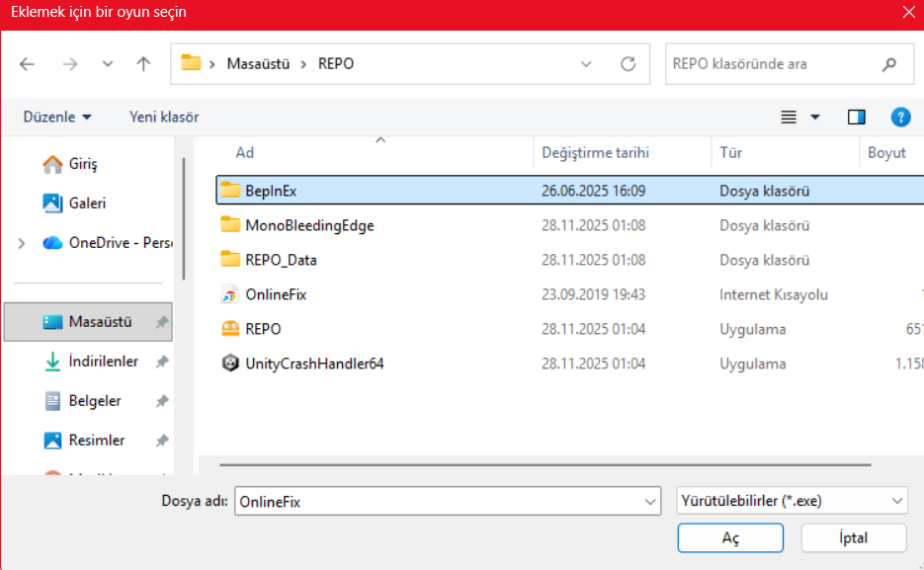Change view using the list view icon
The height and width of the screenshot is (570, 924).
789,117
